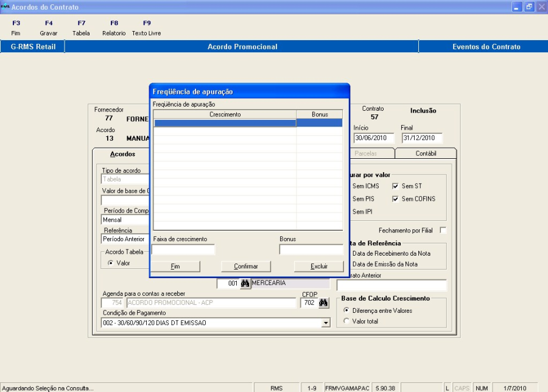Open the F8 Relatorio report
Screen dimensions: 548x392
point(114,28)
